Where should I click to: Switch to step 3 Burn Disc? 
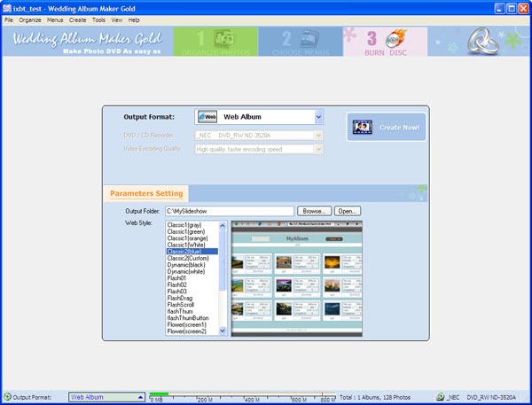[386, 42]
